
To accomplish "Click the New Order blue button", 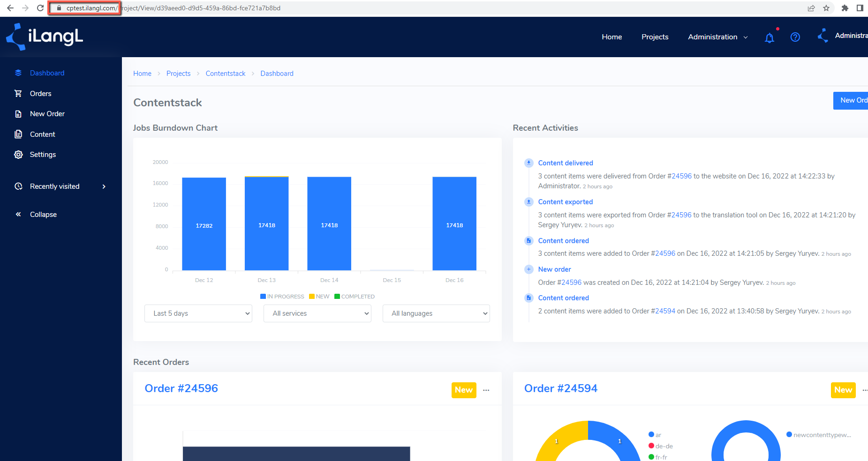I will (x=851, y=100).
